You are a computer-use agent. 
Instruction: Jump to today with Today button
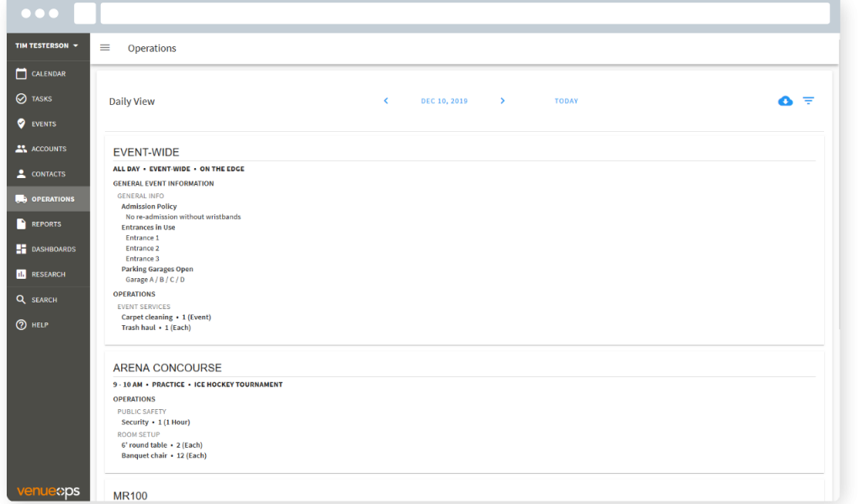pyautogui.click(x=566, y=101)
